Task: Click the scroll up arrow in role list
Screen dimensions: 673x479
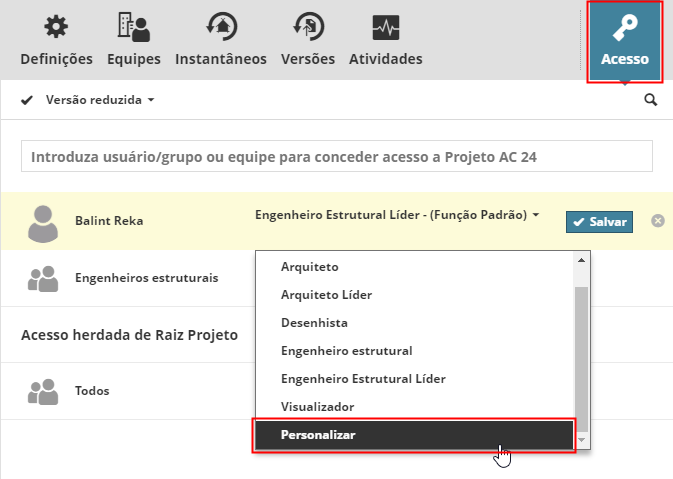Action: tap(581, 260)
